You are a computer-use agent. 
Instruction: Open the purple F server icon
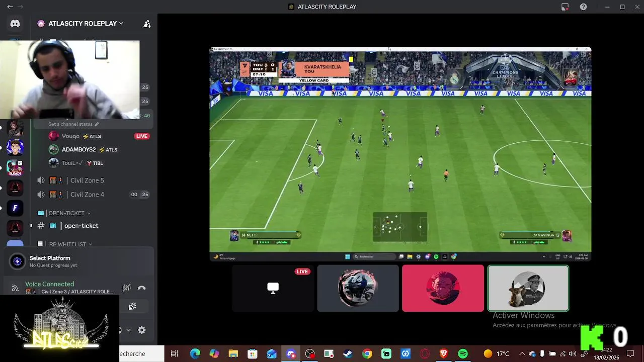pos(15,208)
